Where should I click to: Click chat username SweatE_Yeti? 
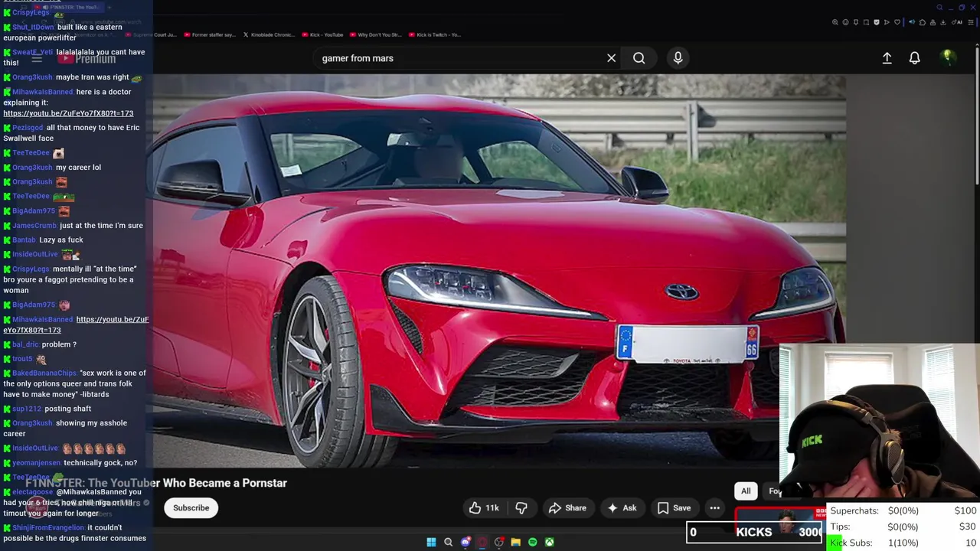(33, 52)
